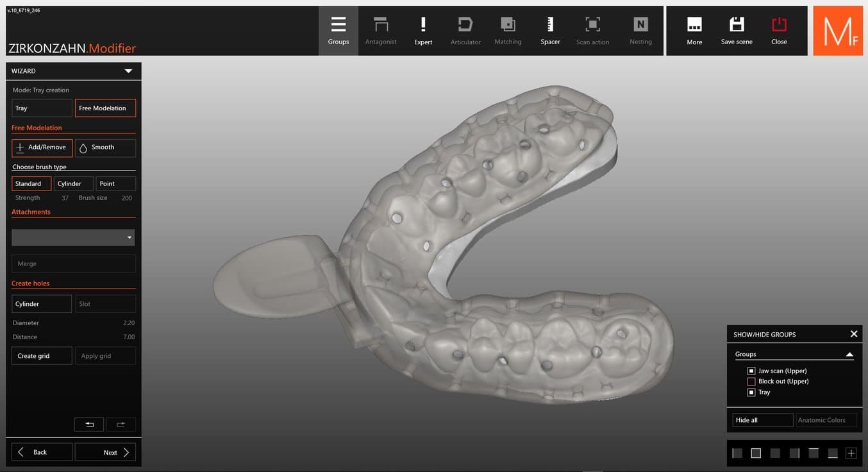Screen dimensions: 868x472
Task: Switch to top view
Action: click(x=814, y=453)
